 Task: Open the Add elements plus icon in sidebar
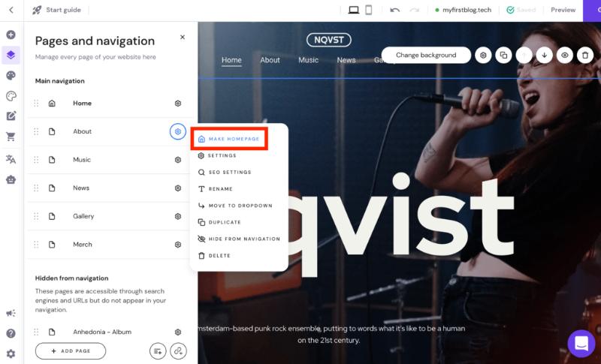(11, 35)
